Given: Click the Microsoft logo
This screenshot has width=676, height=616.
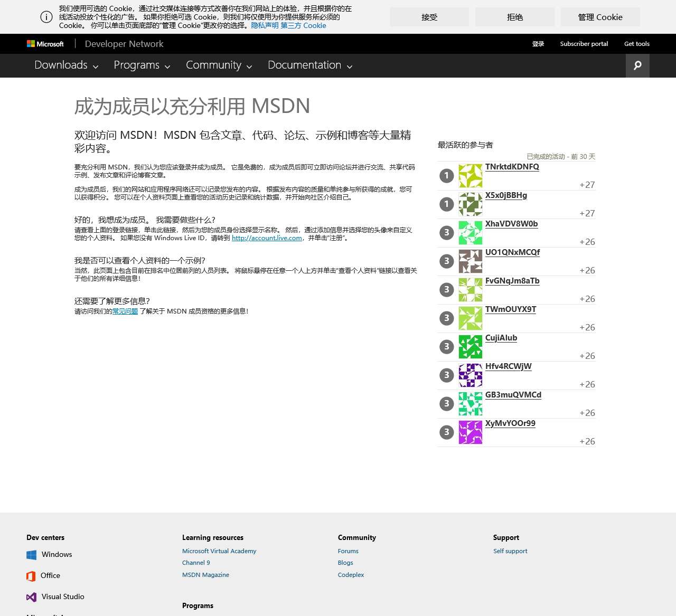Looking at the screenshot, I should (45, 44).
